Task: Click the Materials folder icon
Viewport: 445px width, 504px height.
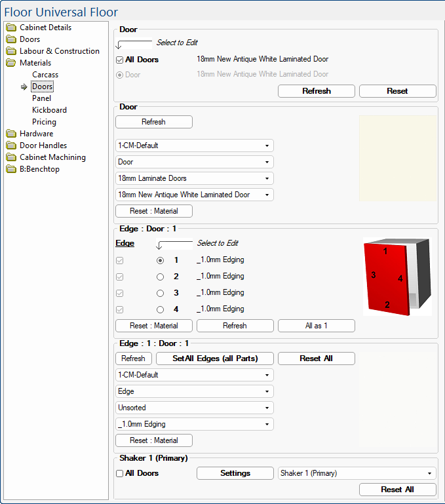Action: 11,63
